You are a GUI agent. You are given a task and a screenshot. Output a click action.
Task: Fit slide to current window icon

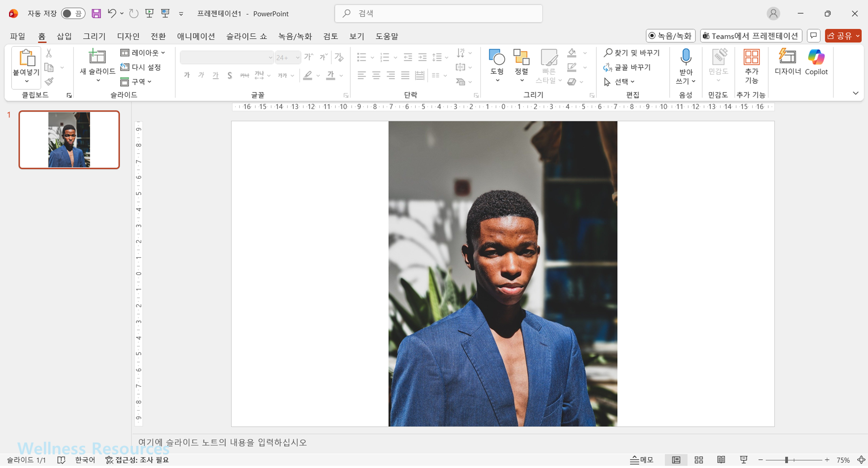pos(861,460)
